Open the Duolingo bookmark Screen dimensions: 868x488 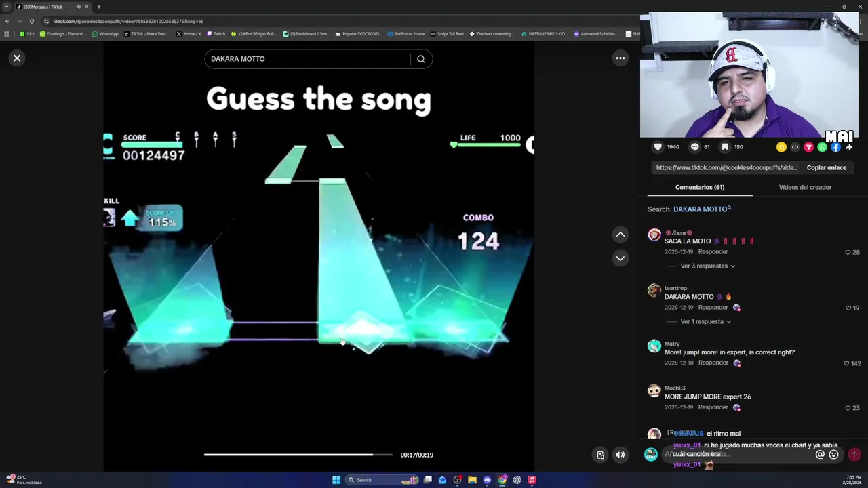(x=63, y=33)
